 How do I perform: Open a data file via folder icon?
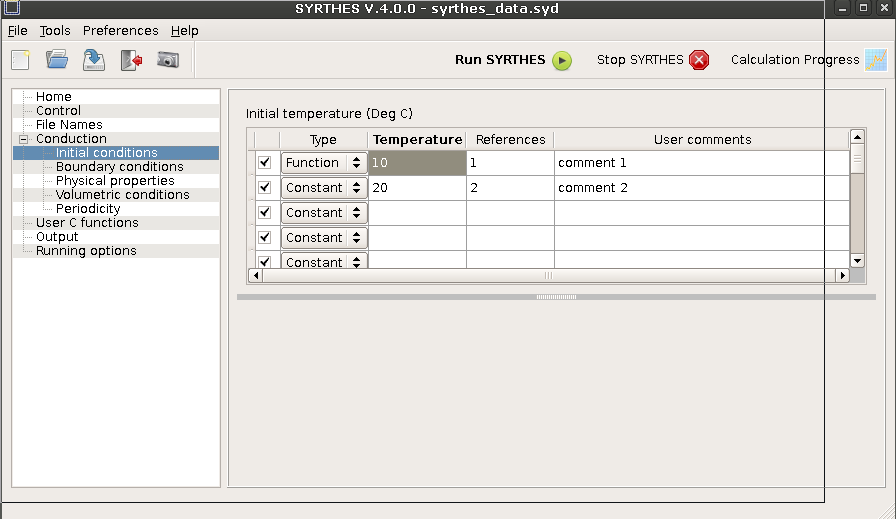pos(57,60)
